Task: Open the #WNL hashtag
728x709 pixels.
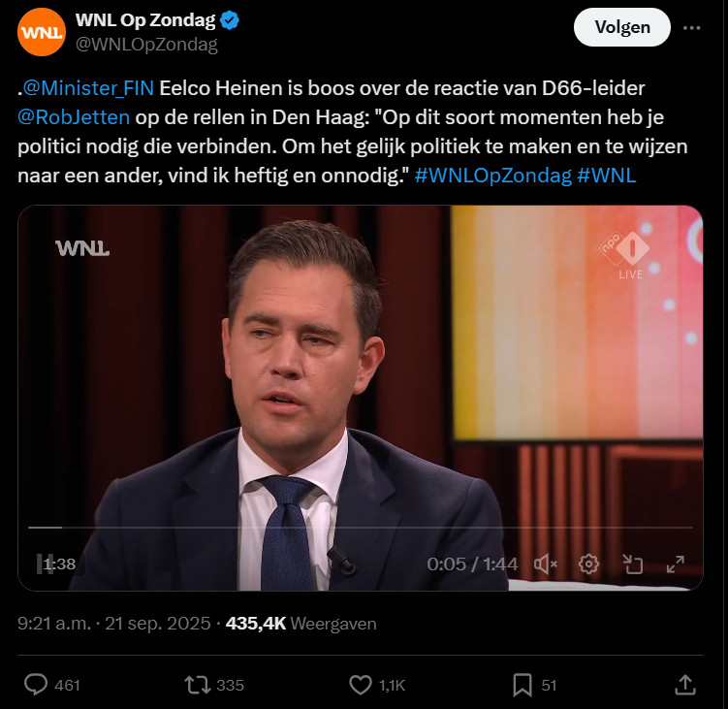Action: pyautogui.click(x=607, y=176)
